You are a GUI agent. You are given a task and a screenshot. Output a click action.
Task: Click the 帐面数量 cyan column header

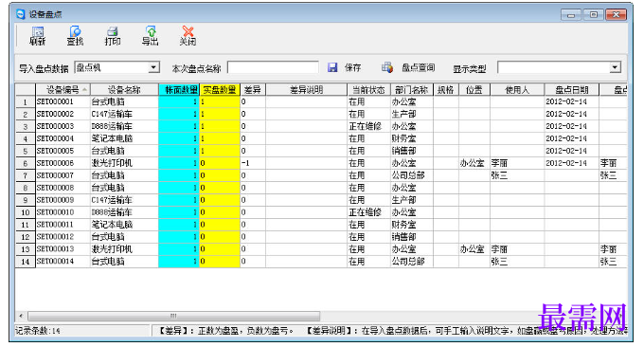(x=179, y=90)
